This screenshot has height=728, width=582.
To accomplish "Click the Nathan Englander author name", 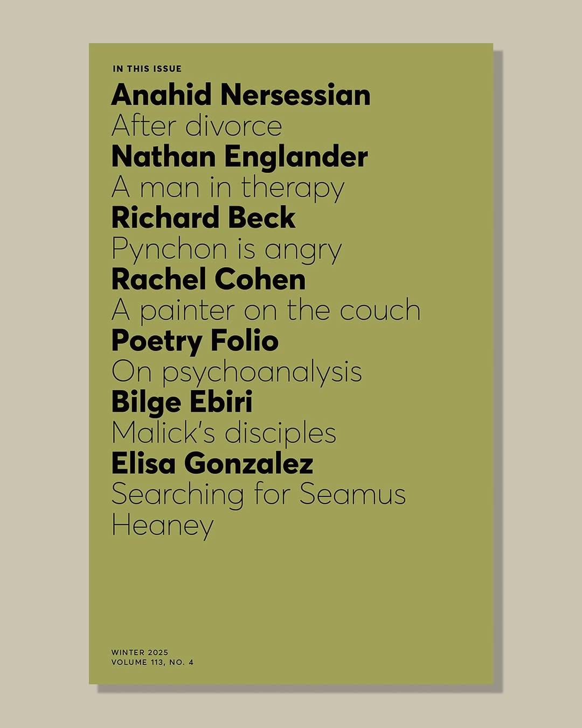I will (x=239, y=157).
